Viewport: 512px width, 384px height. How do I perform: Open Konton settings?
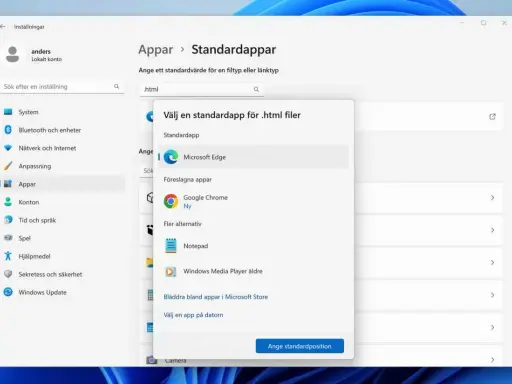coord(63,202)
